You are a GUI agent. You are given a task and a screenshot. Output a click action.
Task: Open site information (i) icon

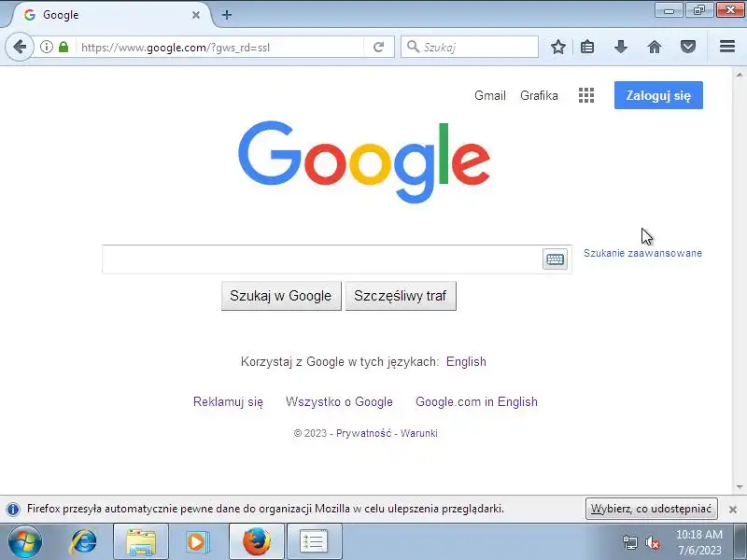tap(46, 47)
